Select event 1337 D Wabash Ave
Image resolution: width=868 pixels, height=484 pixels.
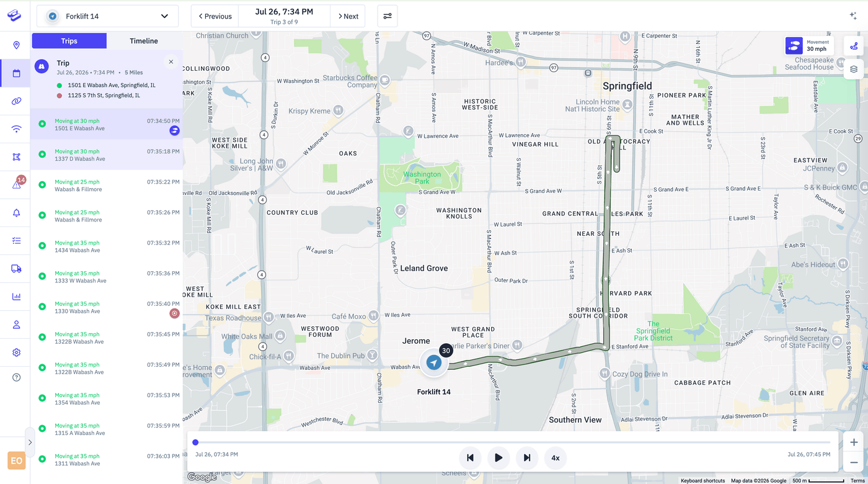click(x=107, y=155)
